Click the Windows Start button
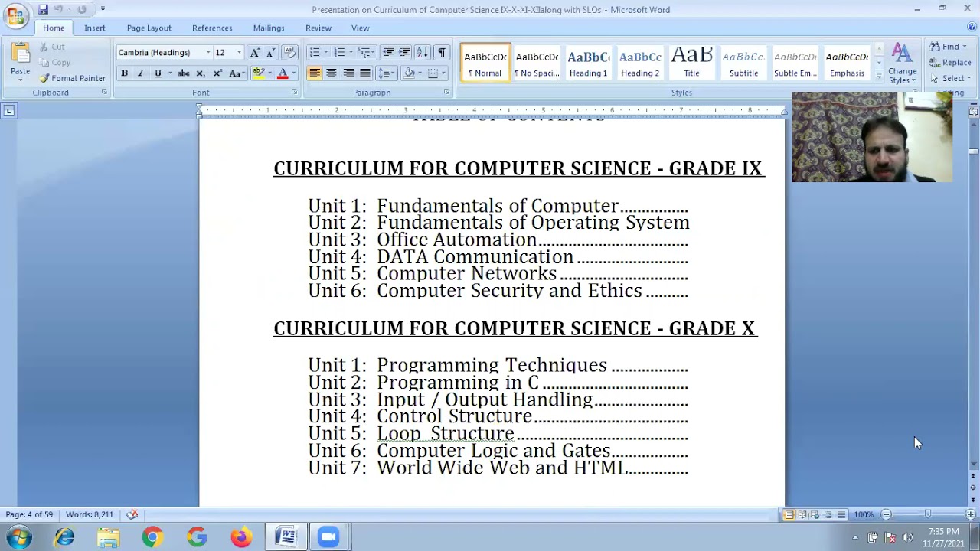This screenshot has height=551, width=980. coord(19,537)
